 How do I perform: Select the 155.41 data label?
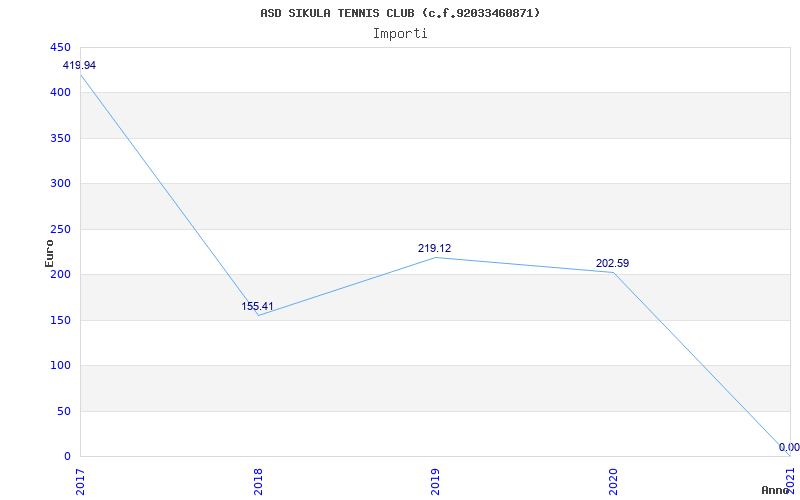(x=257, y=307)
